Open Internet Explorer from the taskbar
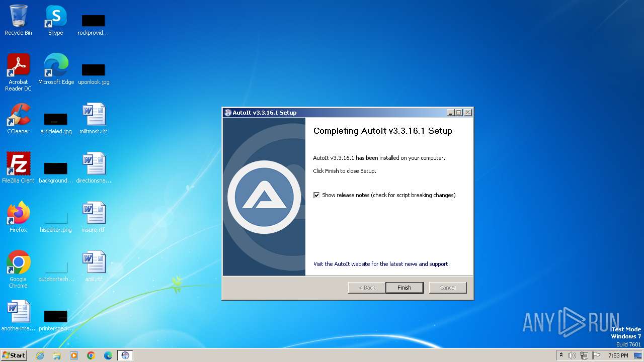 coord(40,355)
